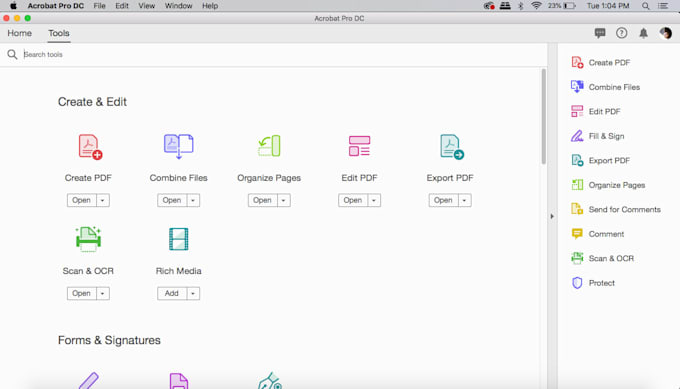Open the notifications bell

644,33
